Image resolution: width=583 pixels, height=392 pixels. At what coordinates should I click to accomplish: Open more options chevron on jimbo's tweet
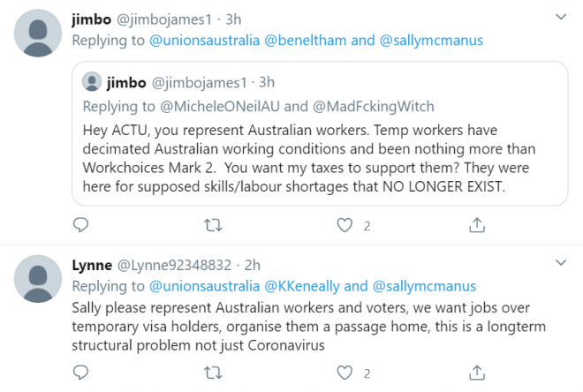pos(560,17)
